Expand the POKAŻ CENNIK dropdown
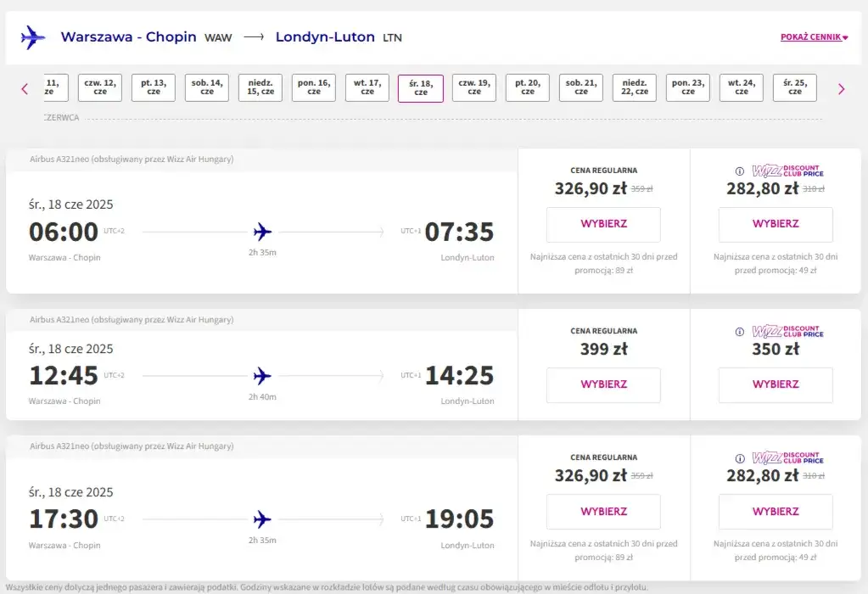Screen dimensions: 868x594 [x=812, y=37]
